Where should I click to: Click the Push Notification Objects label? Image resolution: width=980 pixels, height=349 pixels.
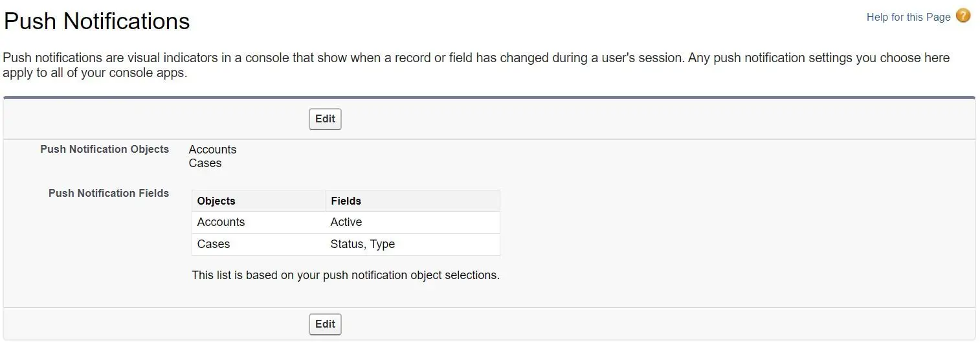click(104, 149)
